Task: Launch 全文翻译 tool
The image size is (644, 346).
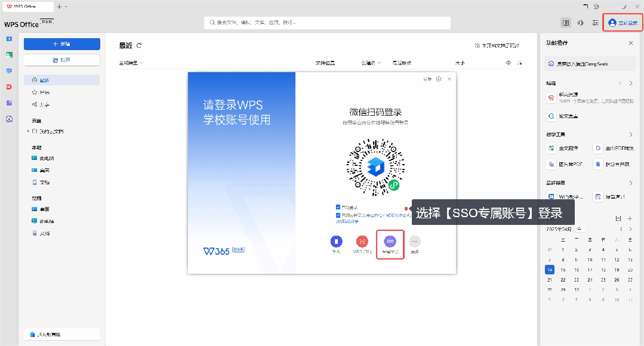Action: tap(563, 148)
